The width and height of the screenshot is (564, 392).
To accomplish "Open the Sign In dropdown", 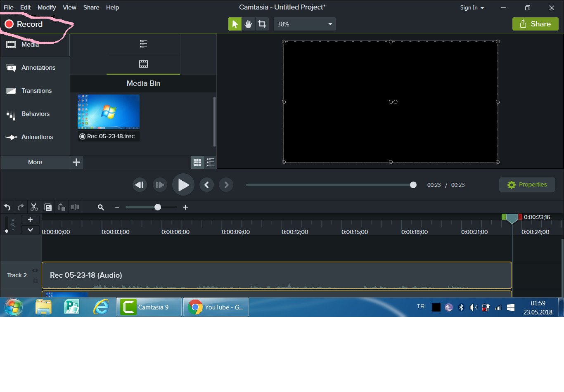I will (x=472, y=7).
